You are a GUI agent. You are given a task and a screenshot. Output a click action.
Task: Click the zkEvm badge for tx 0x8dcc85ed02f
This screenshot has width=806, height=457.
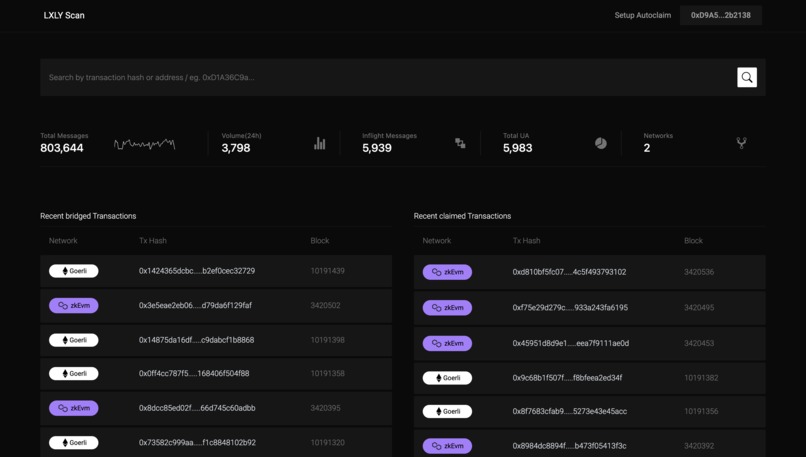(x=74, y=408)
